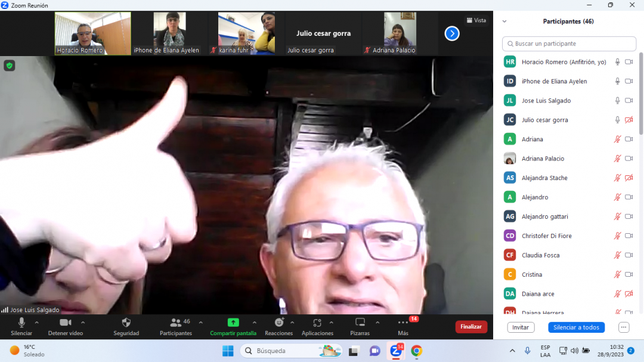Select Alejandro in the participant list

coord(569,197)
